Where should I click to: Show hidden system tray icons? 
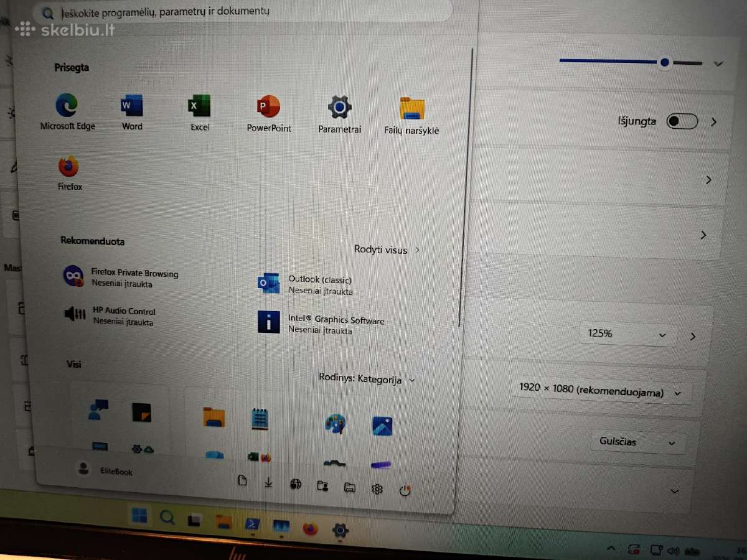(x=611, y=548)
